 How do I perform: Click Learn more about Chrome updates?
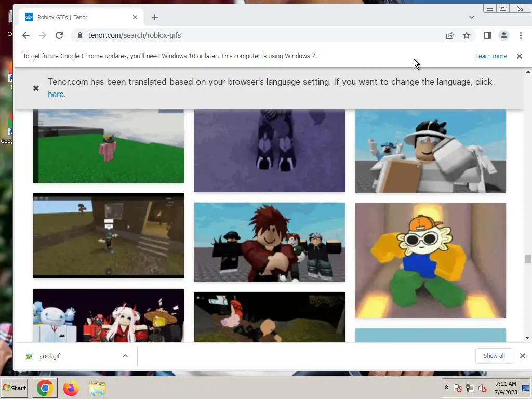point(491,56)
